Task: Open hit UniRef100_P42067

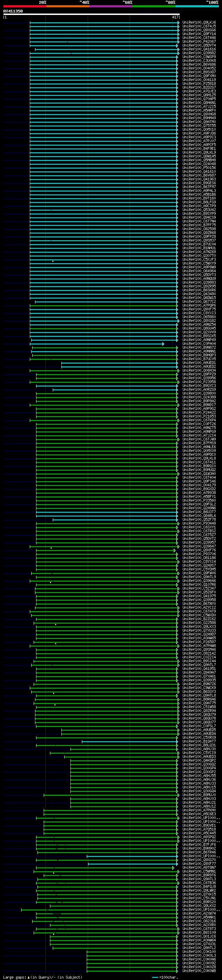Action: click(199, 41)
